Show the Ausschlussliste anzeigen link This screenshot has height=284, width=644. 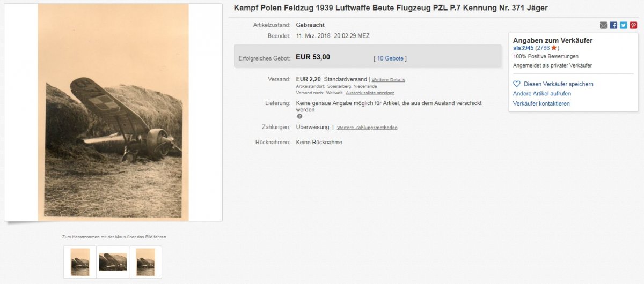point(370,93)
